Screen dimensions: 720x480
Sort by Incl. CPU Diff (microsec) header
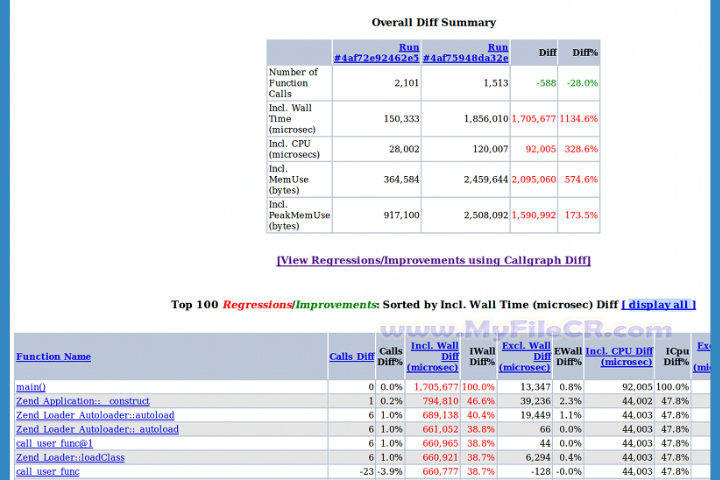coord(619,356)
